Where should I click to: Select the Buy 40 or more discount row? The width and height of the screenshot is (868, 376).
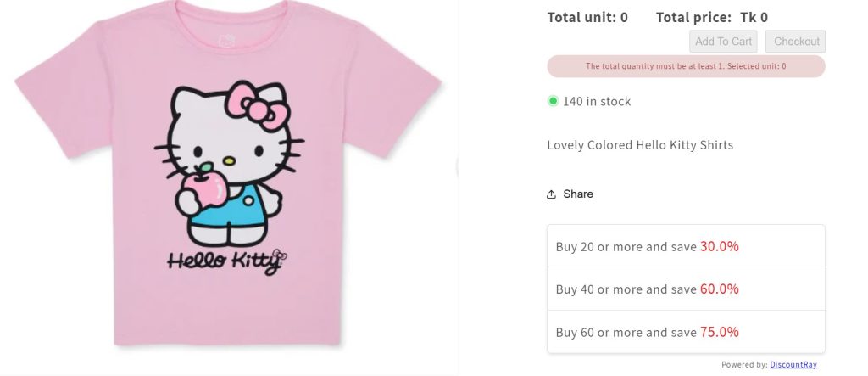[x=685, y=289]
